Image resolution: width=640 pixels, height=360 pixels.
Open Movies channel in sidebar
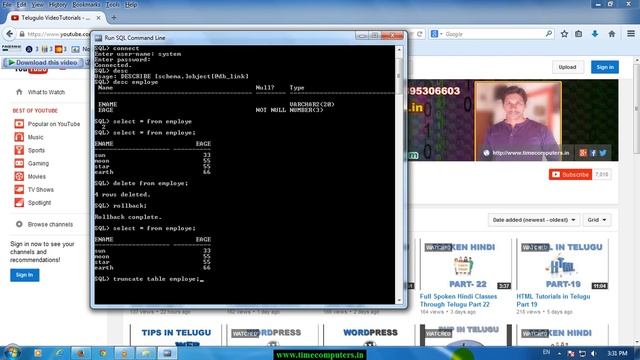point(37,176)
